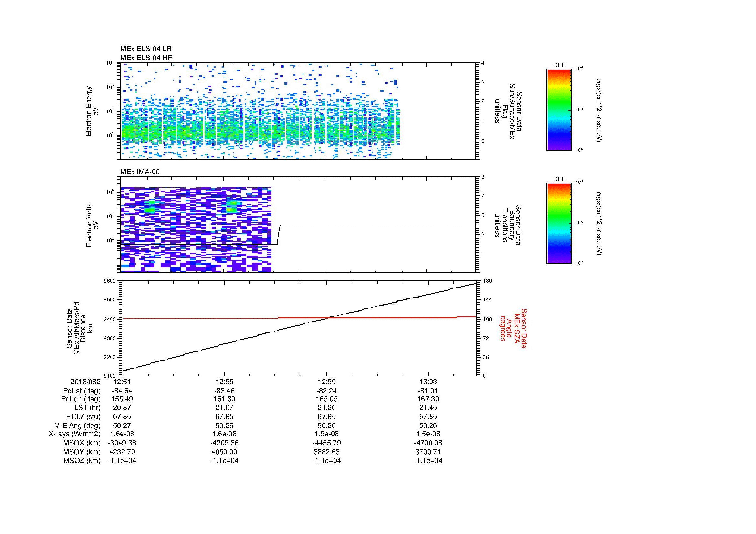Screen dimensions: 756x534
Task: Select the 'PdLat (deg)' row label
Action: click(82, 391)
